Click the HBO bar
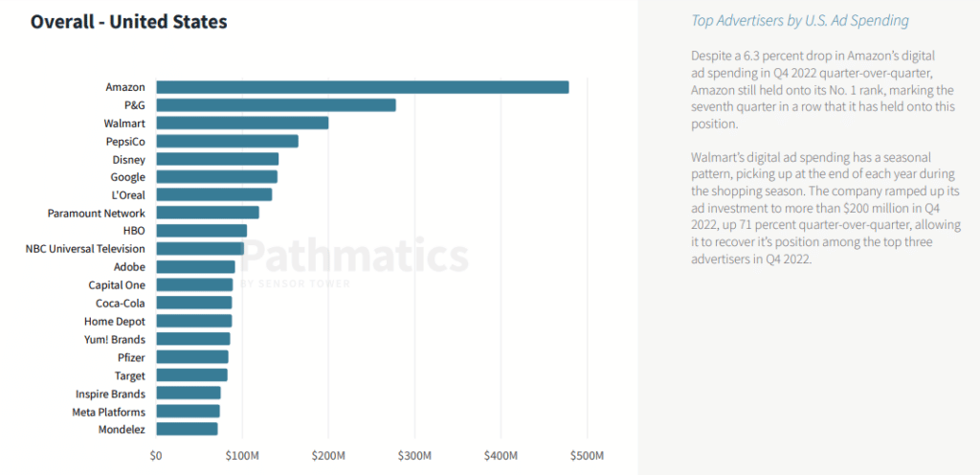The height and width of the screenshot is (475, 980). [x=201, y=231]
